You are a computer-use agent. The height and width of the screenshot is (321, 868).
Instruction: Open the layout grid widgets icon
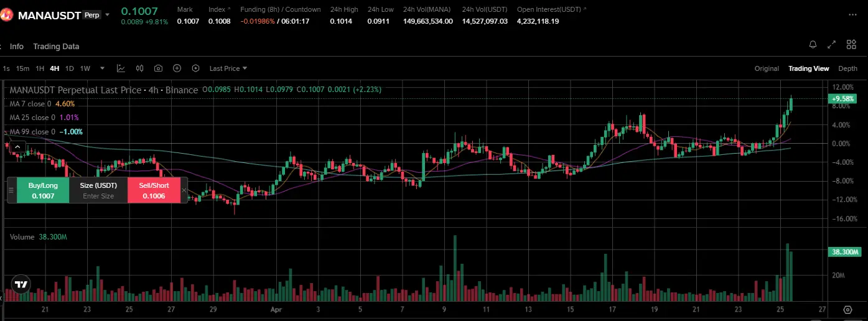pos(851,45)
